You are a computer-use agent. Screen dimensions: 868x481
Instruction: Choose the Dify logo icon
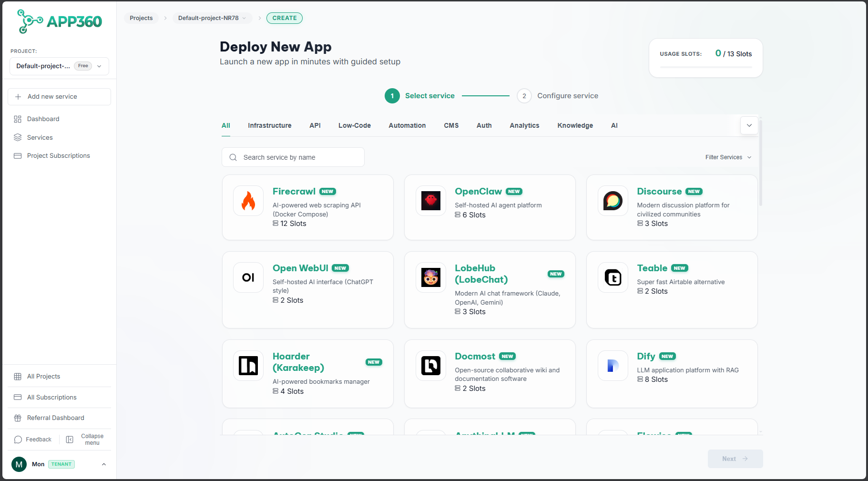coord(613,366)
